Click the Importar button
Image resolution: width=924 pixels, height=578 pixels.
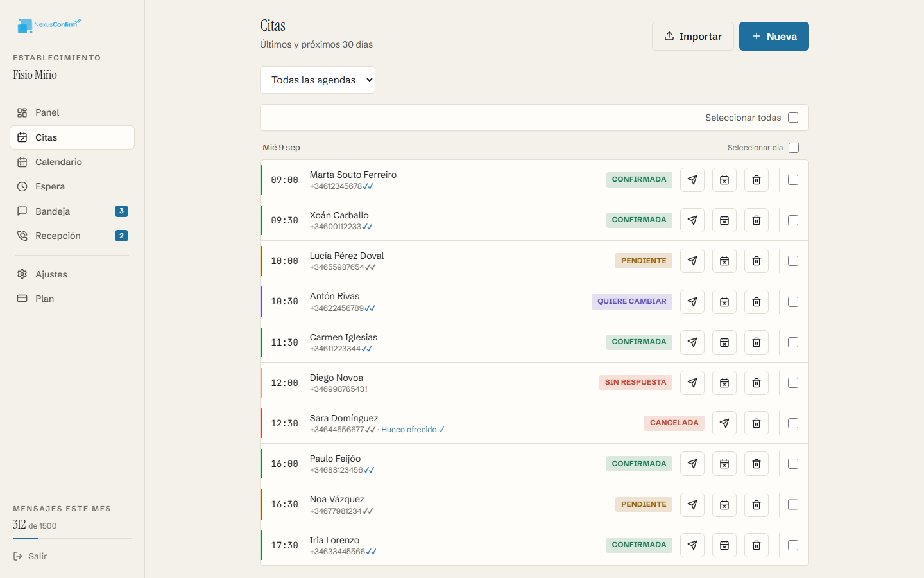tap(693, 37)
